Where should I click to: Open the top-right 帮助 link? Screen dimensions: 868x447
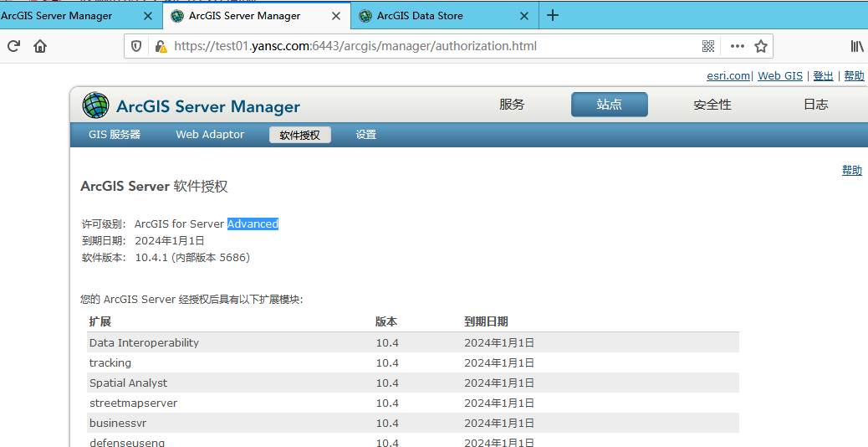[854, 76]
